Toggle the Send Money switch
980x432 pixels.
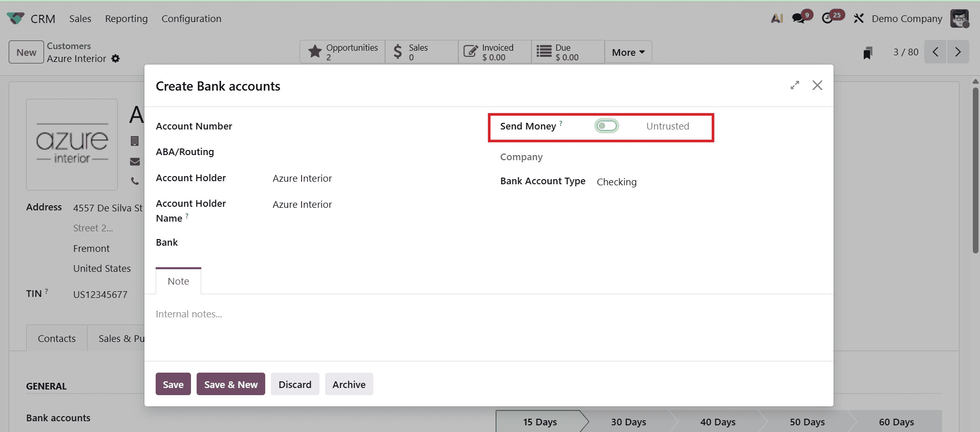coord(606,126)
